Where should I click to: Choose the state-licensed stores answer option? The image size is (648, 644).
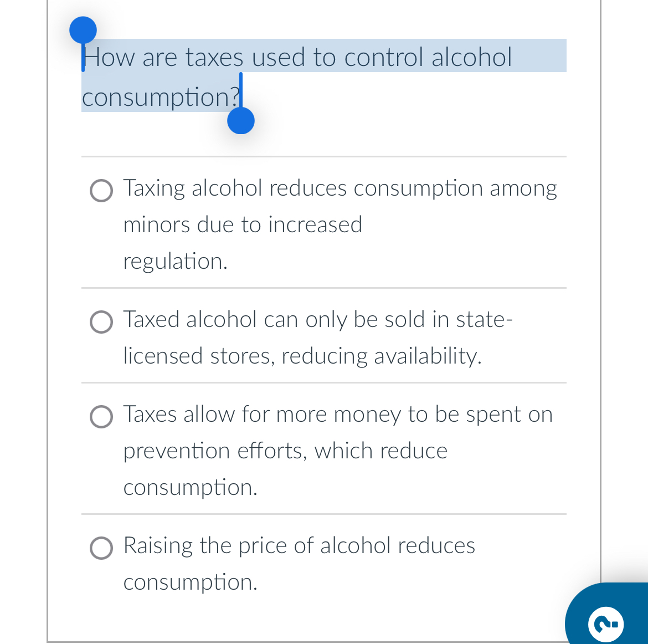point(101,322)
